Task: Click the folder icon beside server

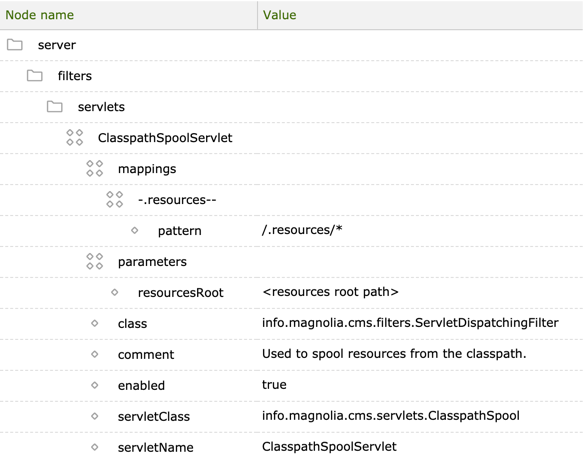Action: pyautogui.click(x=15, y=45)
